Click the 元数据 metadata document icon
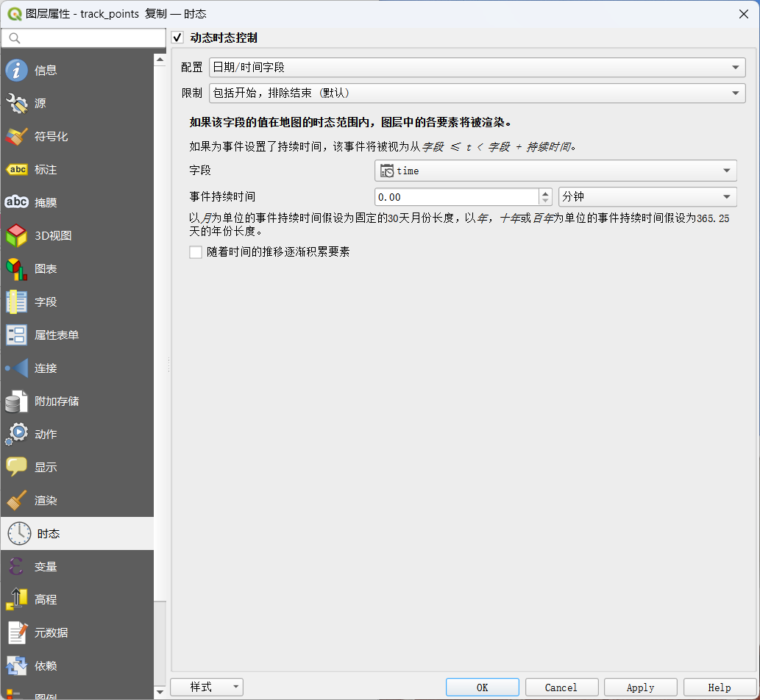 (16, 632)
